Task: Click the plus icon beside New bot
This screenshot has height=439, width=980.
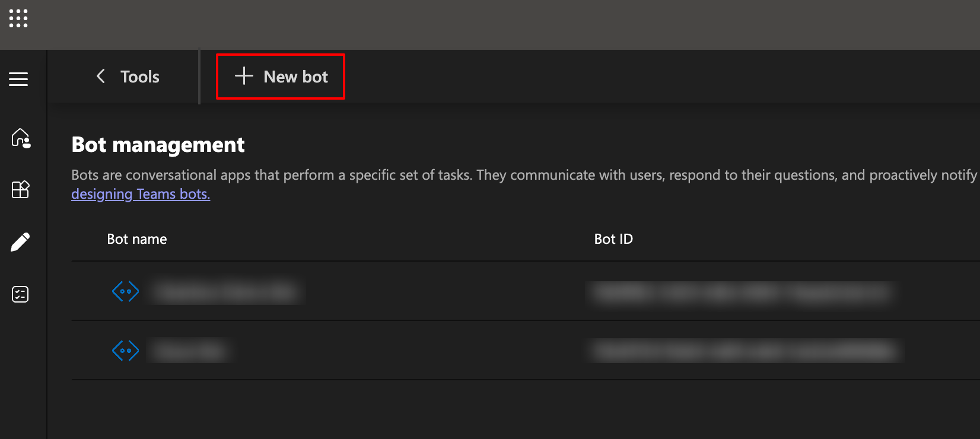Action: click(x=244, y=76)
